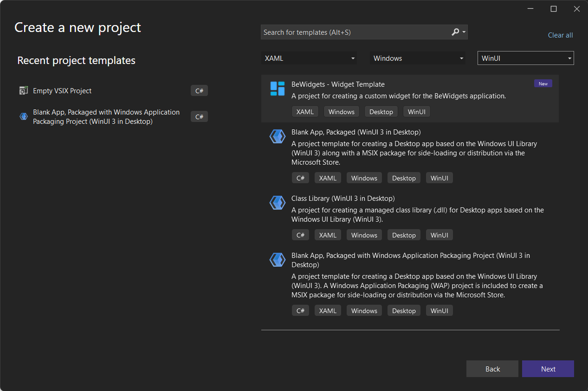
Task: Open the XAML language filter dropdown
Action: 309,58
